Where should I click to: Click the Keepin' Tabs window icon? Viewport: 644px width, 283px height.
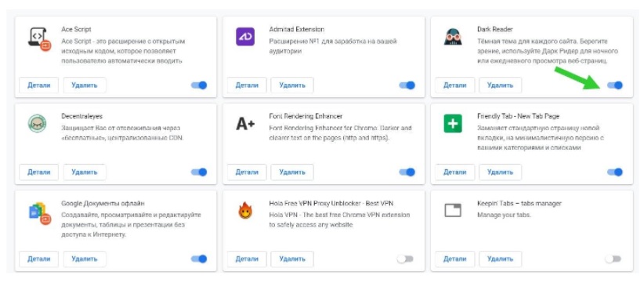(453, 211)
